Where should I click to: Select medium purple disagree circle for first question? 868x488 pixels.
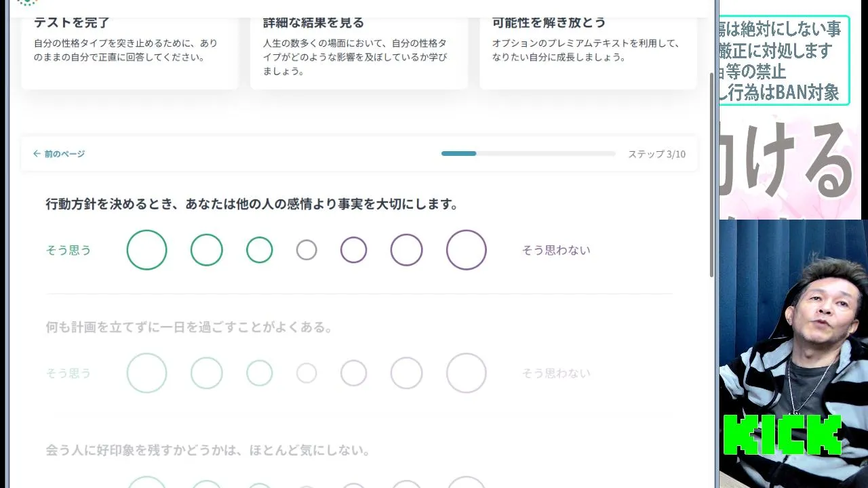[x=406, y=250]
